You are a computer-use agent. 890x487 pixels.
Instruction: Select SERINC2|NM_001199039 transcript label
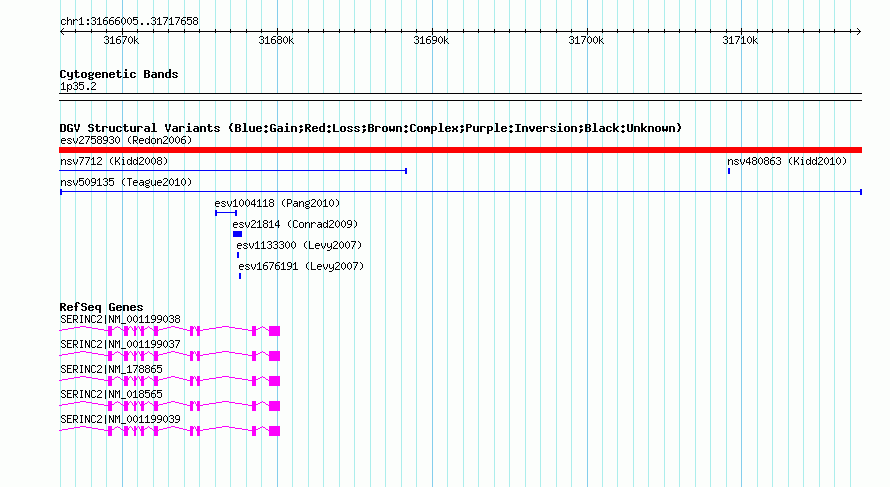120,419
